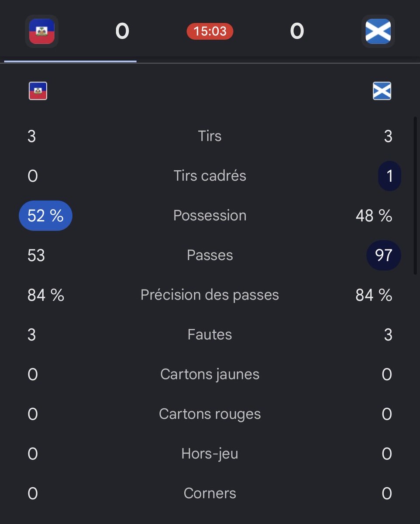420x524 pixels.
Task: Click the Tirs cadrés stat label
Action: click(210, 176)
